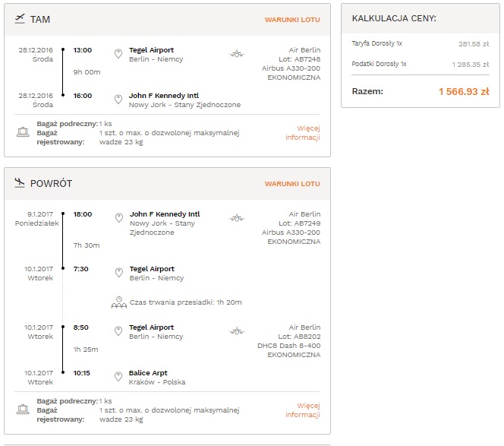Click the location pin at 7:30 Tegel arrival
The image size is (504, 446).
(119, 272)
